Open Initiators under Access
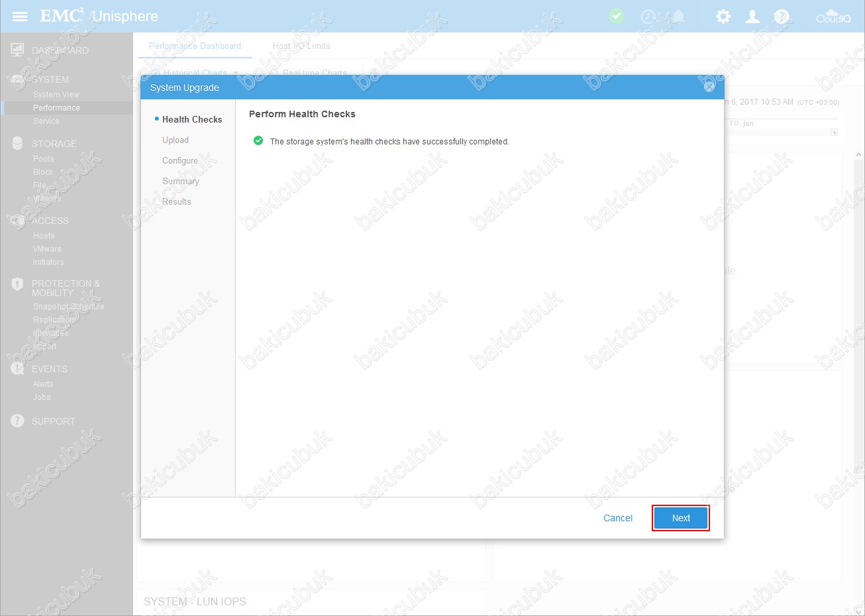 (x=48, y=262)
